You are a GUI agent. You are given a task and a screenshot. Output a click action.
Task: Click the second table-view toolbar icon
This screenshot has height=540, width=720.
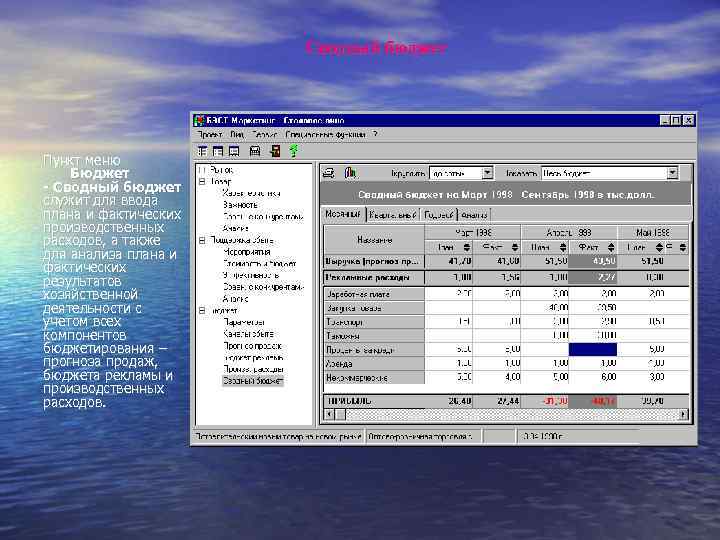(218, 151)
